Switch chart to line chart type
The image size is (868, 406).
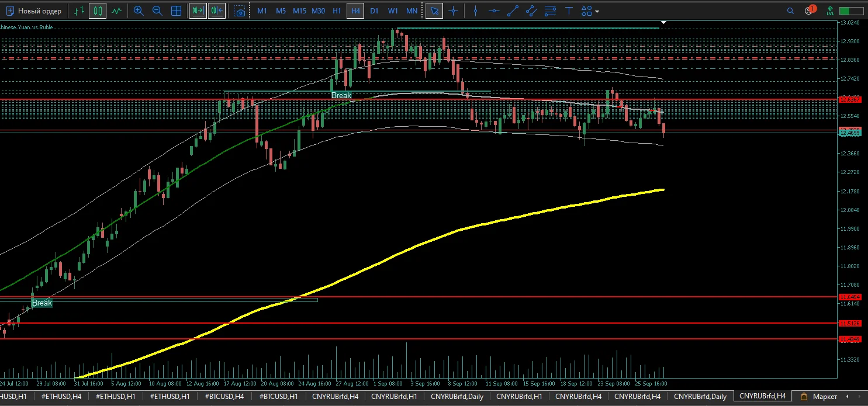click(x=117, y=11)
